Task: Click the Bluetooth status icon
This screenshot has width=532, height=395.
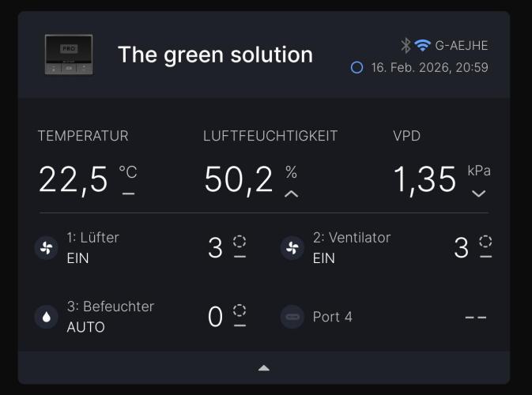Action: coord(406,45)
